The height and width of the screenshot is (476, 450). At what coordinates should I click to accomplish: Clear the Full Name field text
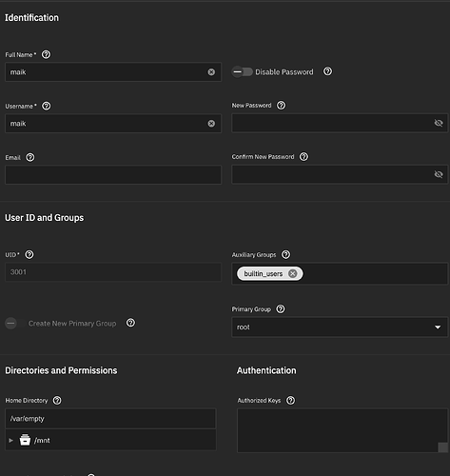click(x=211, y=72)
